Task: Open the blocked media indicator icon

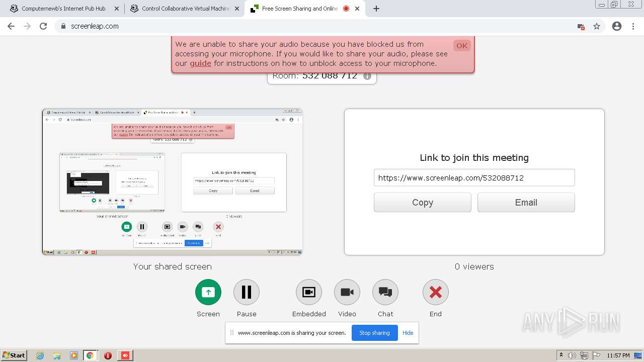Action: click(581, 27)
